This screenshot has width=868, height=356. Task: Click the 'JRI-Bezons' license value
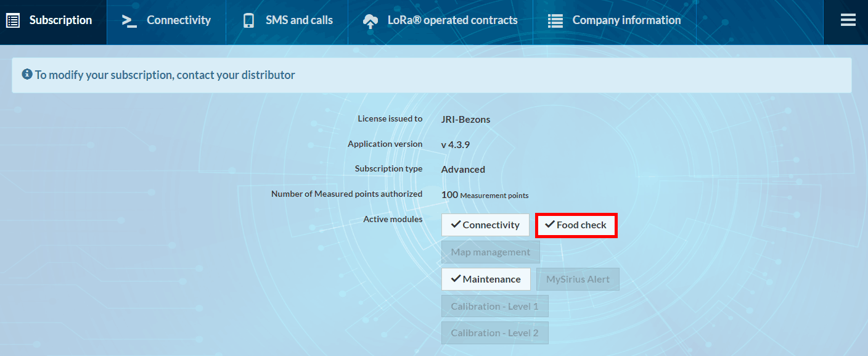tap(465, 120)
